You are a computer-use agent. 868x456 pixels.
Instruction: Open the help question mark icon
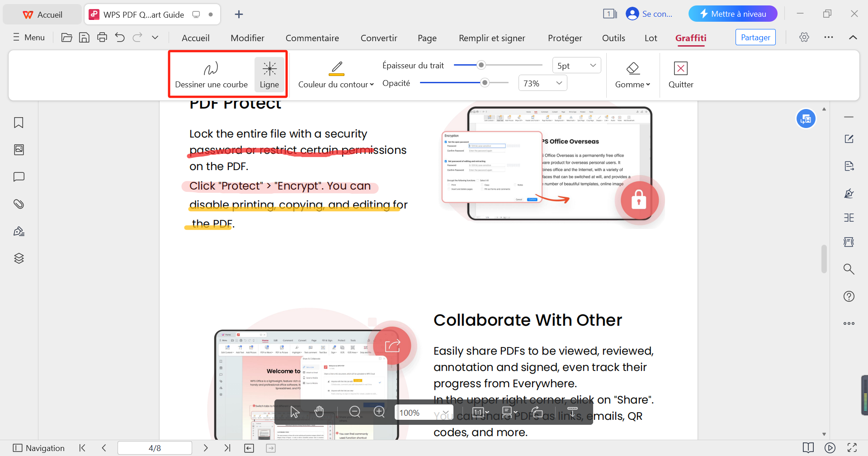click(x=849, y=296)
